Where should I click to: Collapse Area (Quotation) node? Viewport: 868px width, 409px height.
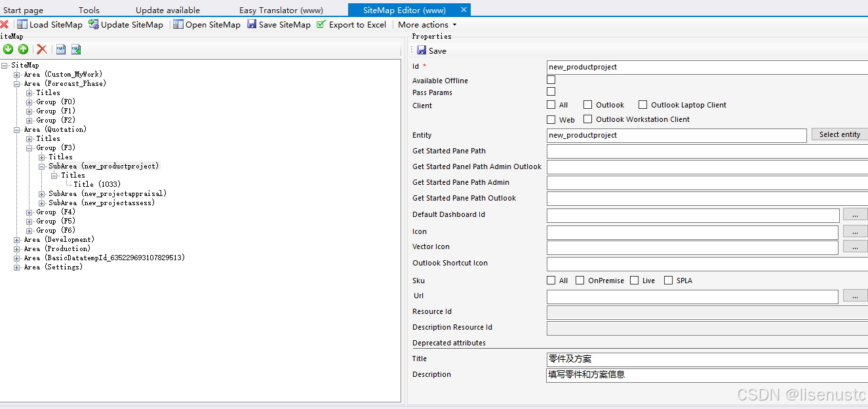point(17,130)
